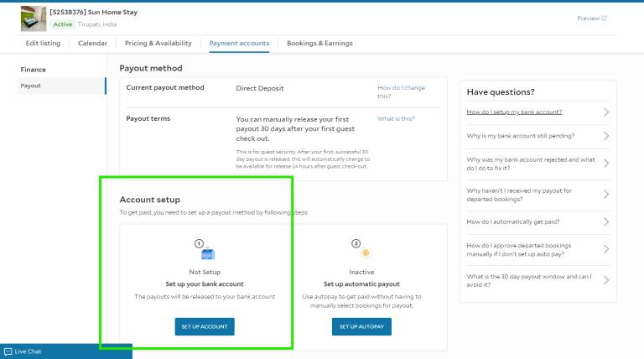644x359 pixels.
Task: Expand 'Why was my bank account rejected' question
Action: click(x=538, y=164)
